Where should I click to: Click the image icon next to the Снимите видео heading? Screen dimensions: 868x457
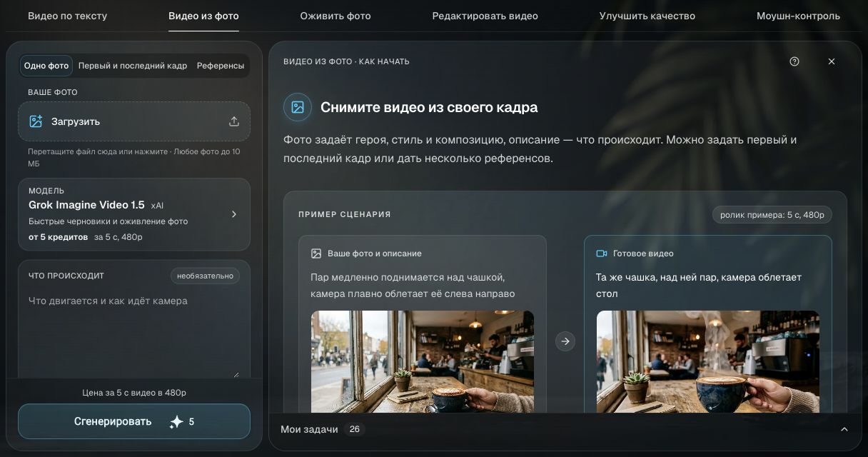298,107
